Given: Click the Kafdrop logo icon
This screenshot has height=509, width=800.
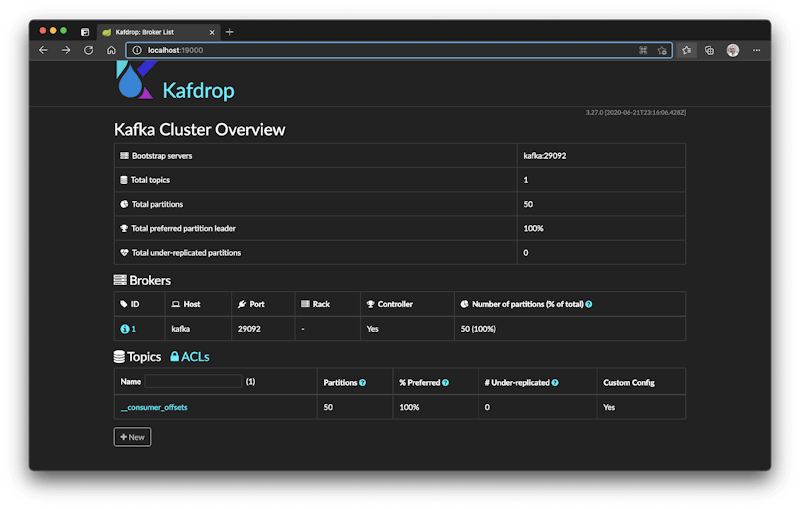Looking at the screenshot, I should pos(136,81).
